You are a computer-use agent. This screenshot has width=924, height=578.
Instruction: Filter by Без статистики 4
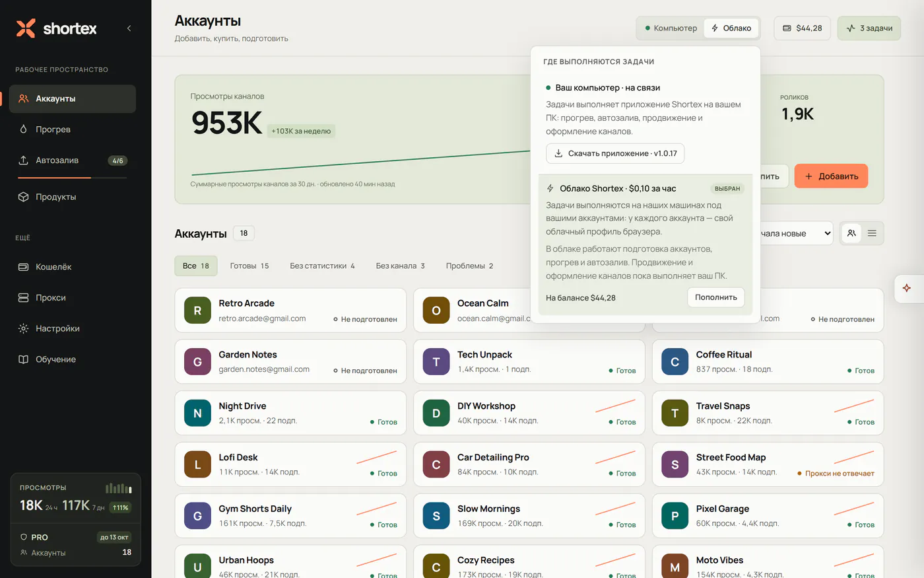[x=322, y=266]
